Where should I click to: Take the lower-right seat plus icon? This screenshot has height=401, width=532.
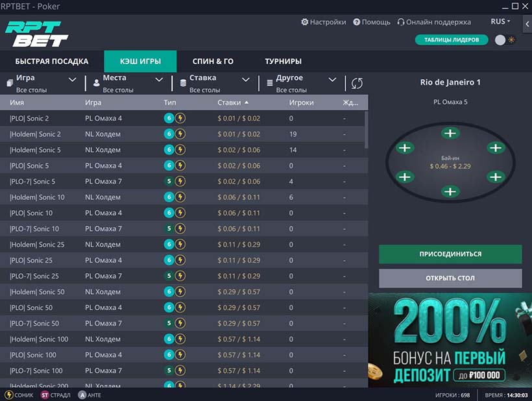pyautogui.click(x=496, y=177)
